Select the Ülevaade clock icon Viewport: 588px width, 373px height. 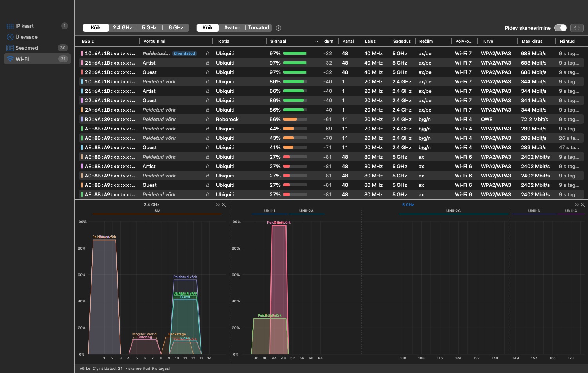(x=10, y=37)
